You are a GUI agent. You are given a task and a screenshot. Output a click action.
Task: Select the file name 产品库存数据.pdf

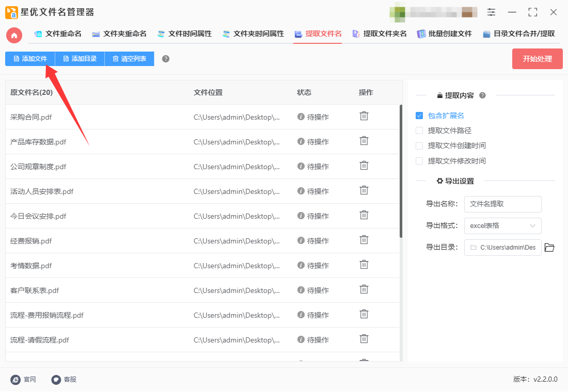38,142
